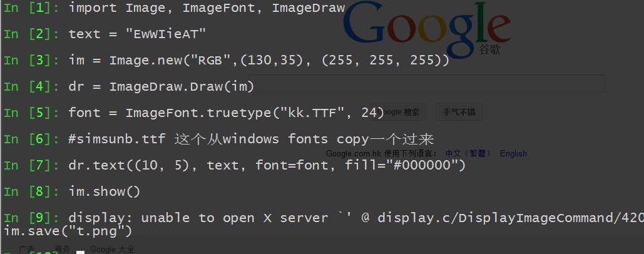Click the im.save("t.png") line
Screen dimensions: 644x254
(66, 231)
